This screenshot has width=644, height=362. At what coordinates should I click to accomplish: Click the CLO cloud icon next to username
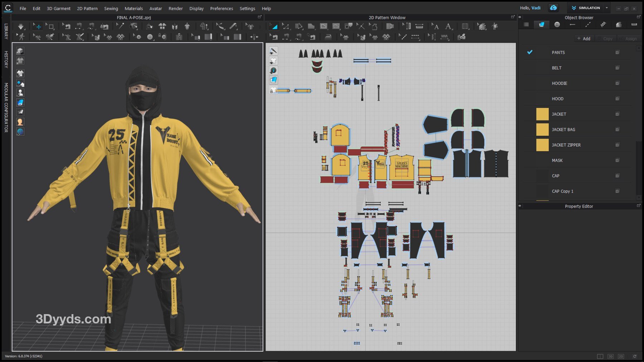coord(553,8)
